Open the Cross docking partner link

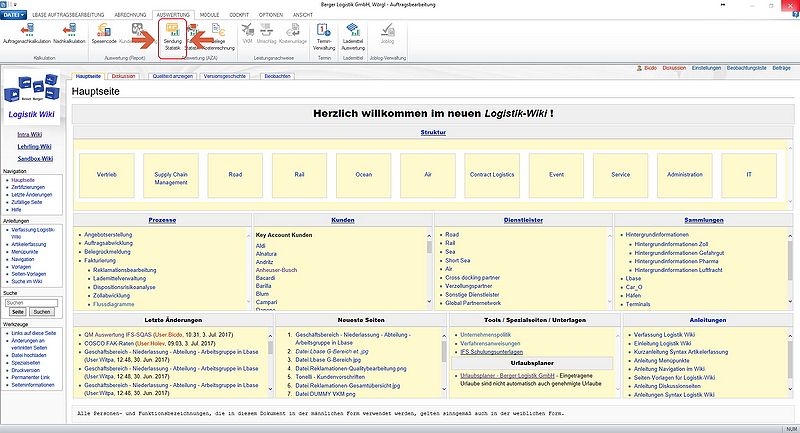[472, 277]
